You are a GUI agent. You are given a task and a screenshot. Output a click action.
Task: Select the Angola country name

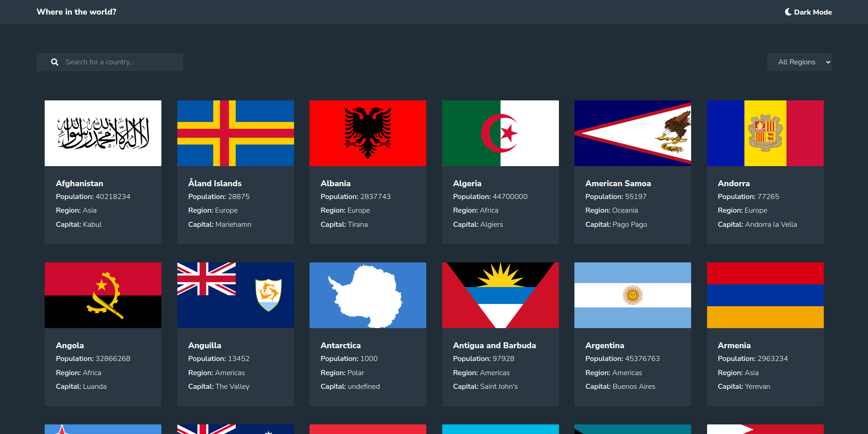(70, 345)
